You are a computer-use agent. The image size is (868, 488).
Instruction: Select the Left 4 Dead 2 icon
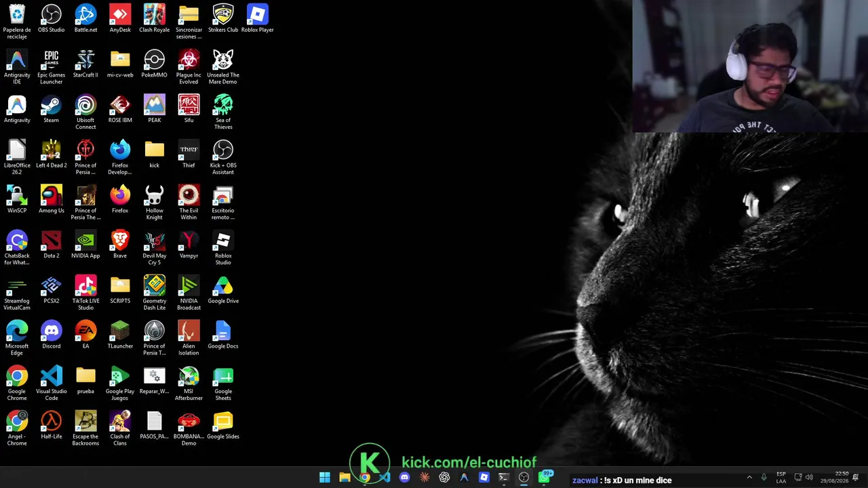tap(52, 155)
